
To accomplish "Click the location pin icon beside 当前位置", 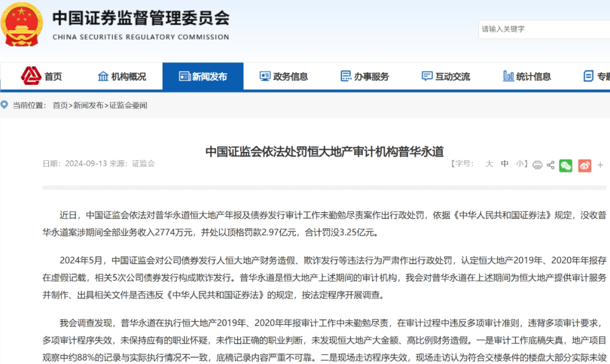I will 5,104.
